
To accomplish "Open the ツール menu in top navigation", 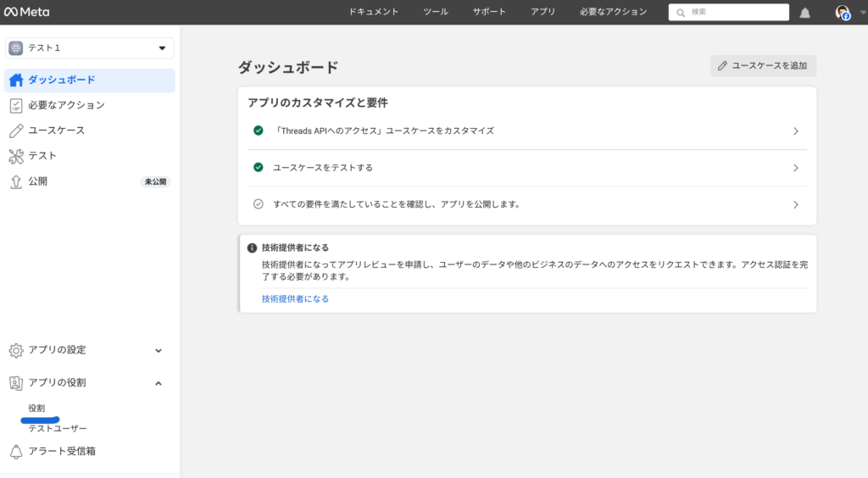I will tap(435, 12).
